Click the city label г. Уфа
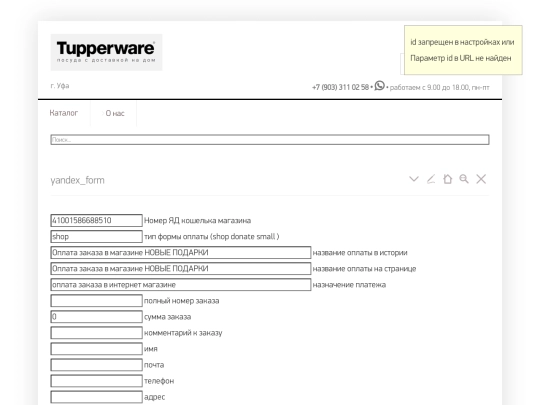The width and height of the screenshot is (540, 405). (x=60, y=86)
